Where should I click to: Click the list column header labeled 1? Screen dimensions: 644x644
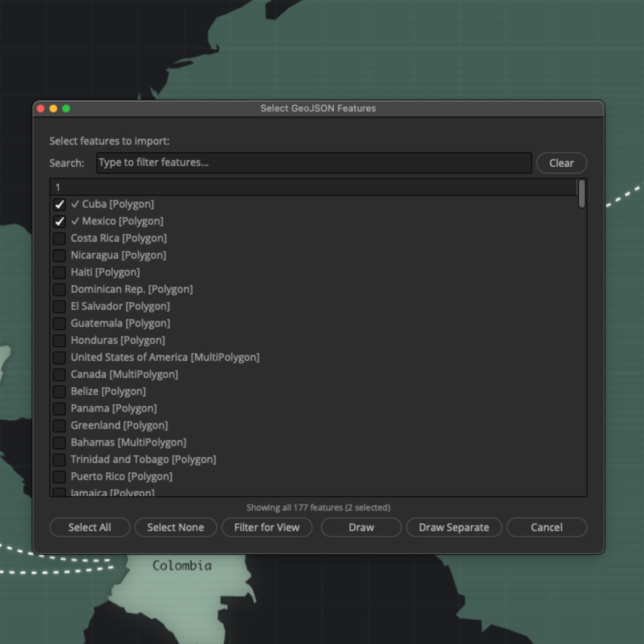313,187
